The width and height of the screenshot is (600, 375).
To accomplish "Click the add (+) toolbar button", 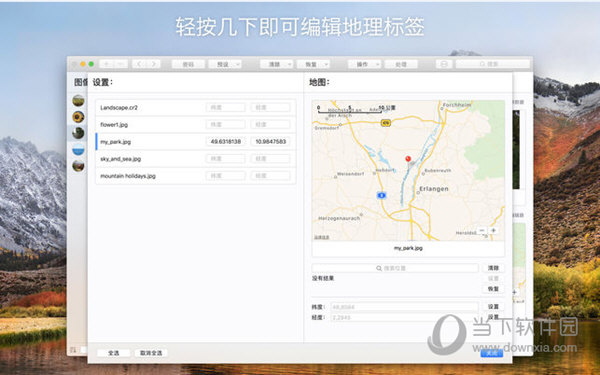I will 106,64.
